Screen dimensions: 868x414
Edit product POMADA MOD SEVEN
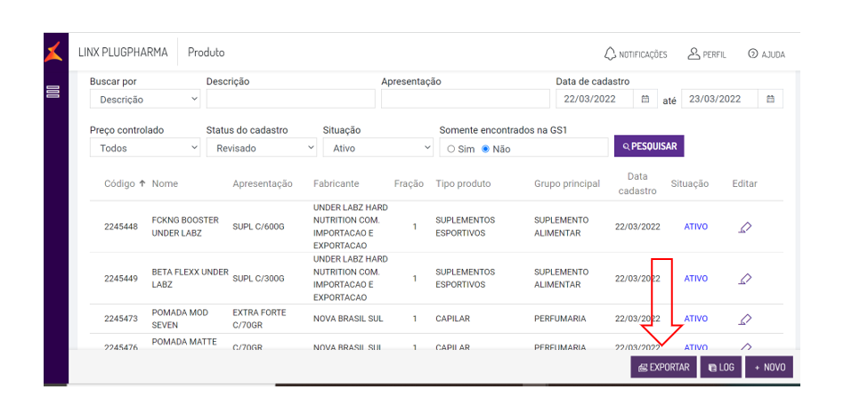point(745,319)
